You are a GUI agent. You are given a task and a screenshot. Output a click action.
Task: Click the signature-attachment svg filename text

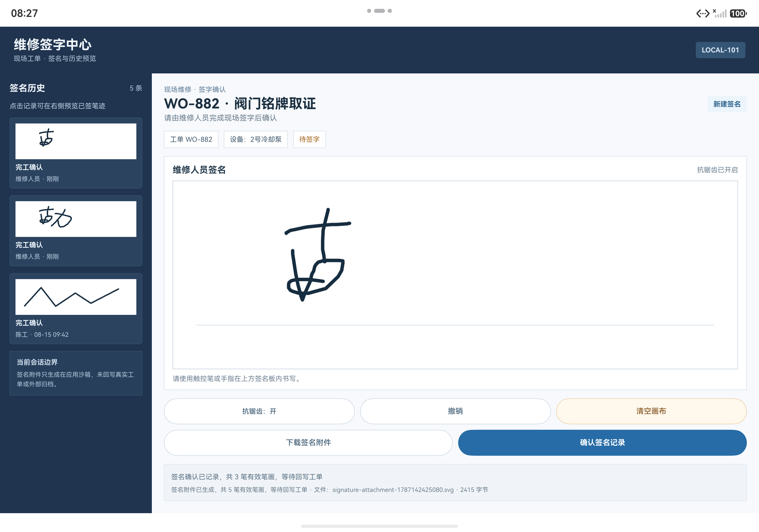pos(393,490)
